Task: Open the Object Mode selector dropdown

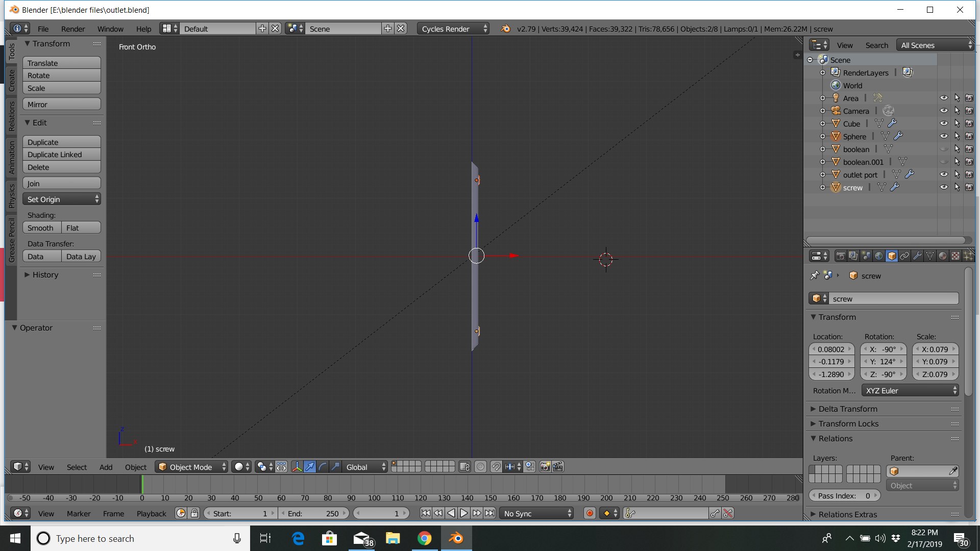Action: (x=191, y=467)
